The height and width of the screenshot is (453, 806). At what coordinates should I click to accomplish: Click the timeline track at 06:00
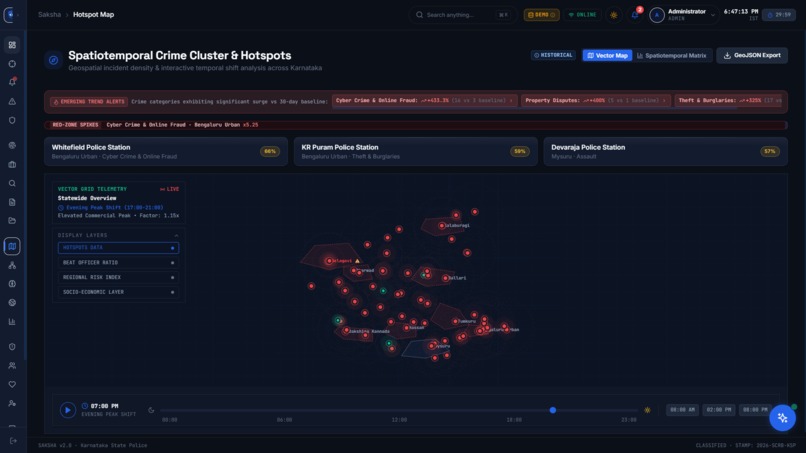click(x=284, y=410)
